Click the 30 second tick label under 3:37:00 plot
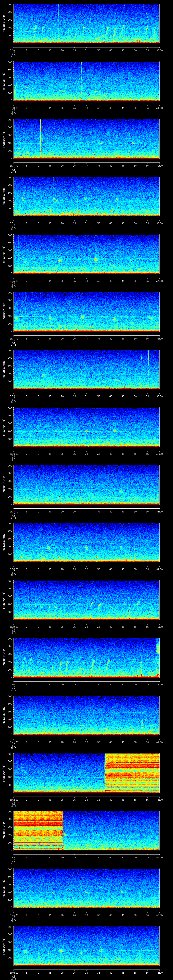Viewport: 173px width, 980px height. [x=86, y=511]
